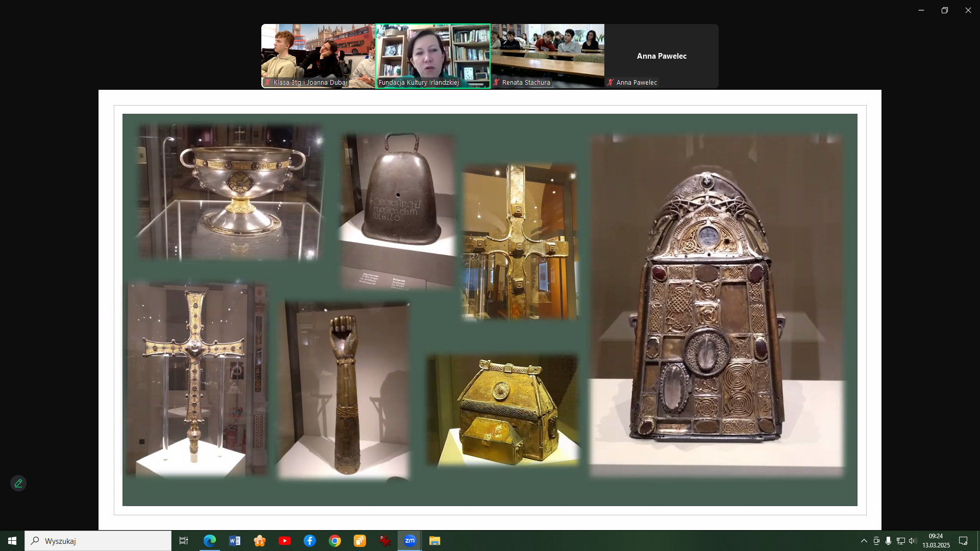
Task: Open YouTube taskbar shortcut
Action: 285,541
